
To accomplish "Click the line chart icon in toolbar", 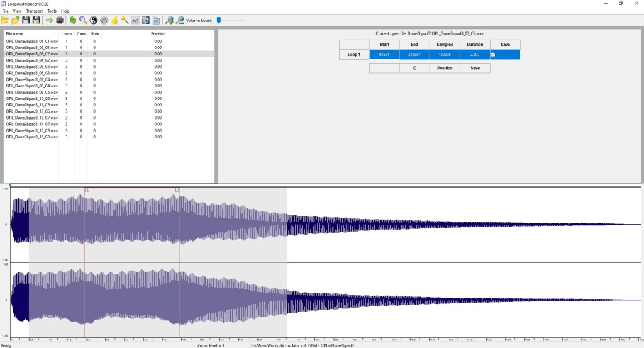I will click(135, 20).
